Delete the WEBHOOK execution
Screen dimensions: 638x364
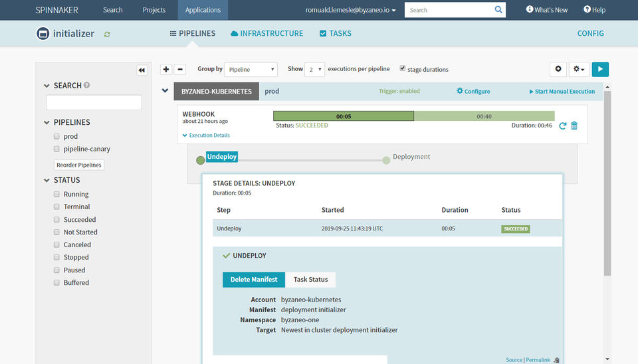[x=574, y=126]
